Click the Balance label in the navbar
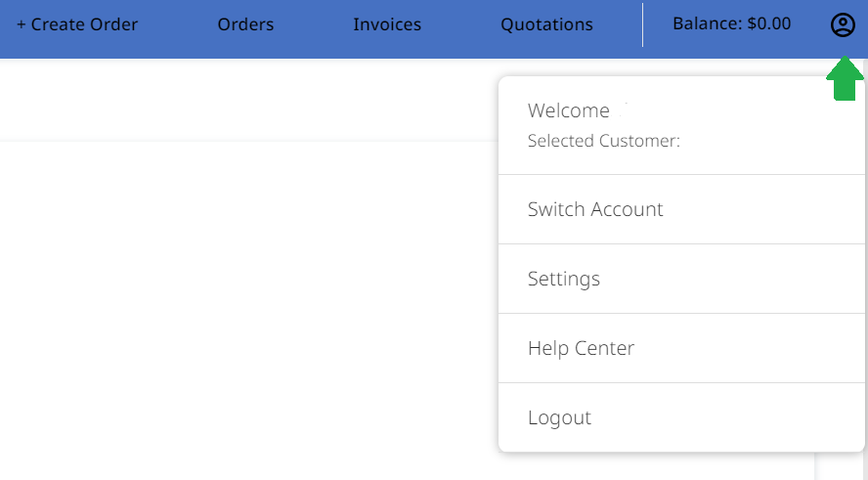 (x=707, y=24)
